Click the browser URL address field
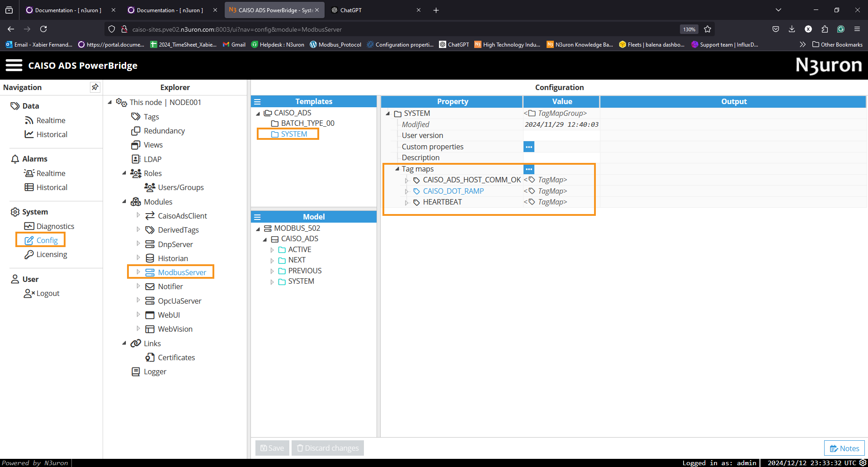Image resolution: width=868 pixels, height=467 pixels. pos(402,29)
